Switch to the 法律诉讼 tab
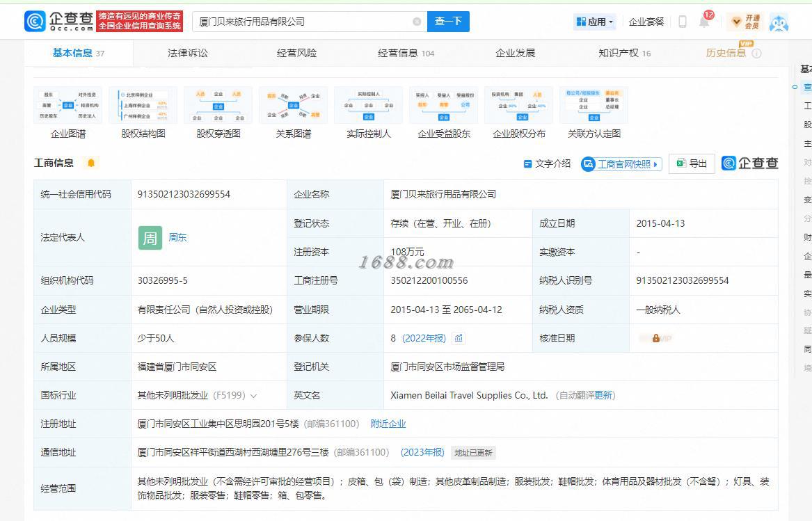The width and height of the screenshot is (812, 521). click(187, 53)
